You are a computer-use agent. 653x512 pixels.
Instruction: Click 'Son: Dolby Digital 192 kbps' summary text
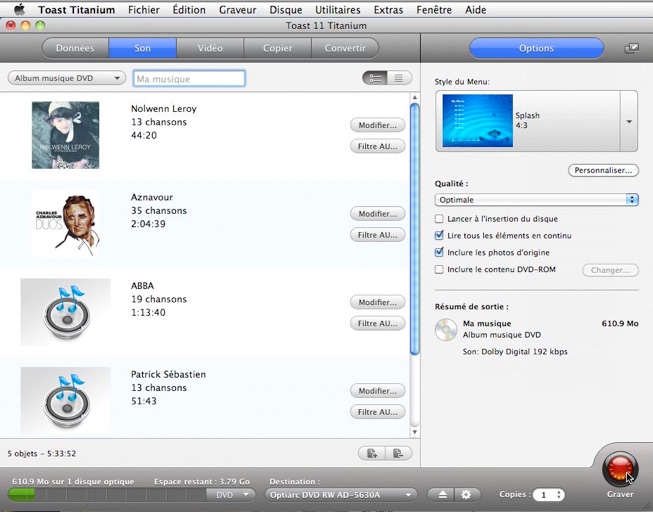click(515, 352)
